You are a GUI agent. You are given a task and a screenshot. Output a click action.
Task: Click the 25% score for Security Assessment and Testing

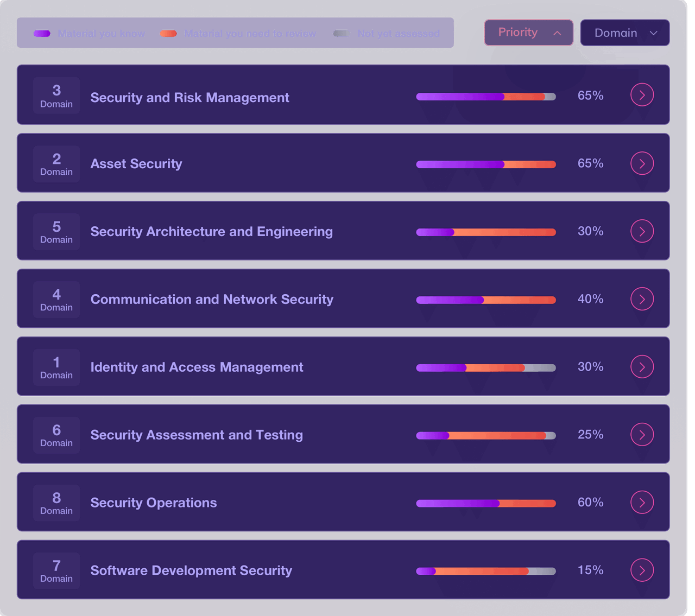click(x=590, y=435)
